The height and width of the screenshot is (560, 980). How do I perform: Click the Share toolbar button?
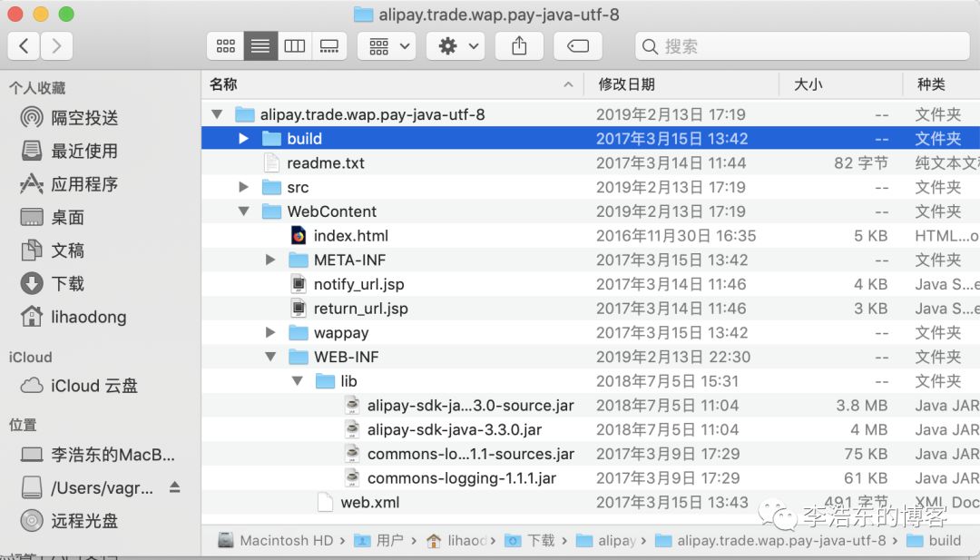pyautogui.click(x=519, y=45)
